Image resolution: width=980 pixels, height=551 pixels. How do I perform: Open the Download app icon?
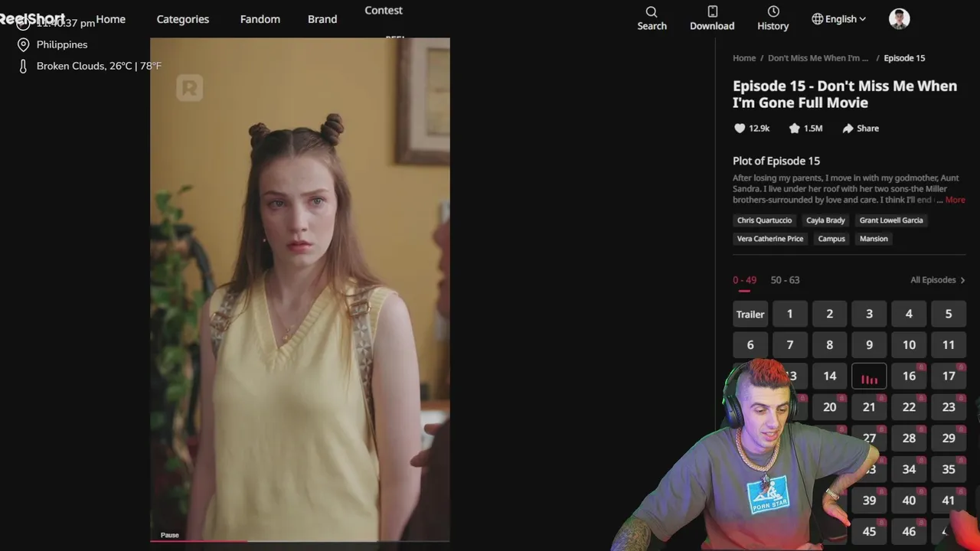(x=712, y=18)
